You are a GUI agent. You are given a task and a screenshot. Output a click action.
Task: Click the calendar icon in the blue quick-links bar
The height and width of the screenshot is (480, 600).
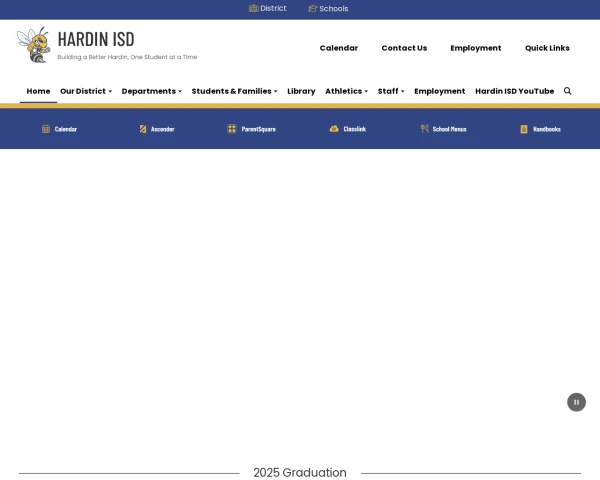pyautogui.click(x=46, y=129)
